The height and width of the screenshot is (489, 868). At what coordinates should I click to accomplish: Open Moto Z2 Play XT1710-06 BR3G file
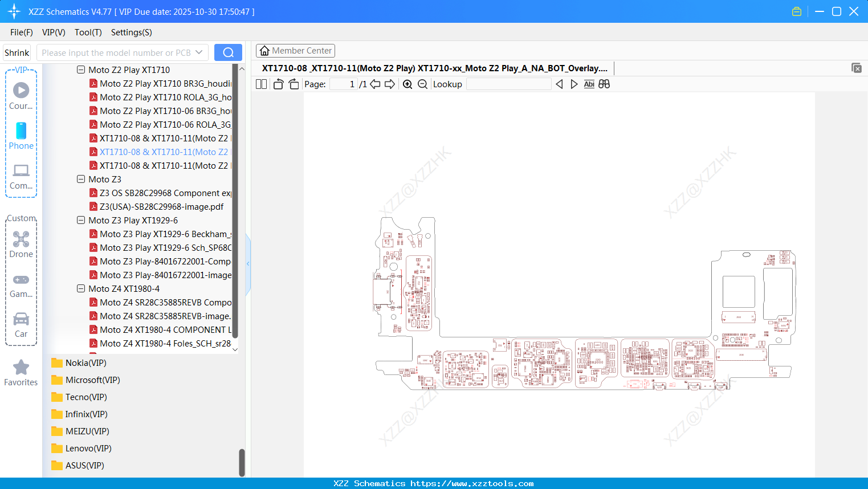coord(160,111)
